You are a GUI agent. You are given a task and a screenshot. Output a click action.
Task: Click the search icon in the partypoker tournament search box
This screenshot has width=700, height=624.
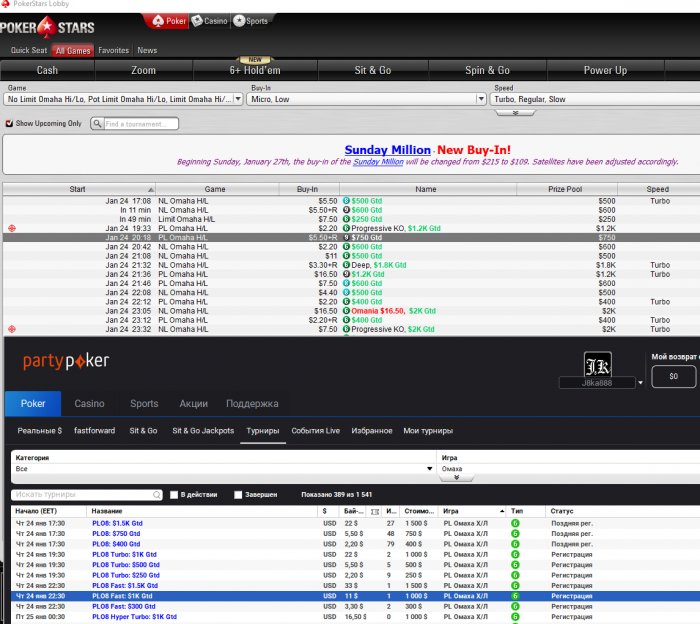[157, 495]
